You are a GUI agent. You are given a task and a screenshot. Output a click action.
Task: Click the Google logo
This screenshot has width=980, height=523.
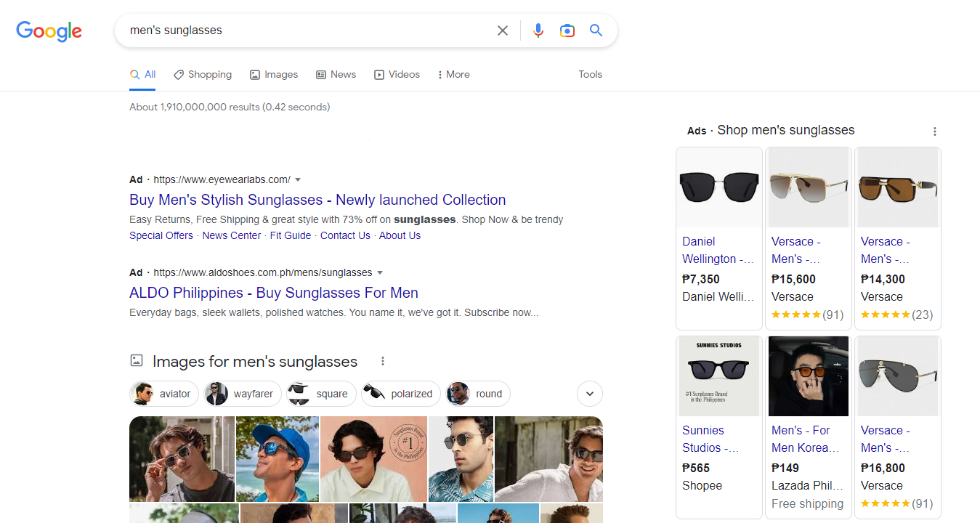click(48, 31)
